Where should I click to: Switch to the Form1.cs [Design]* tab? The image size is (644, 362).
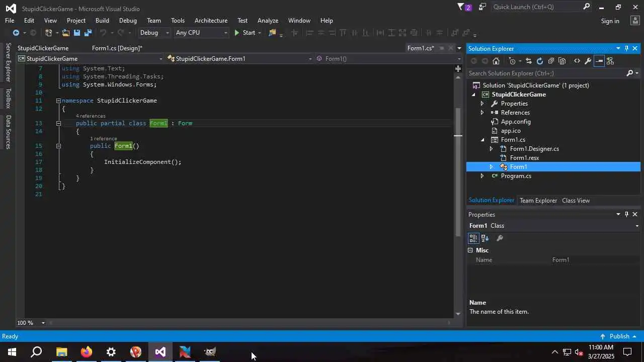pyautogui.click(x=117, y=48)
